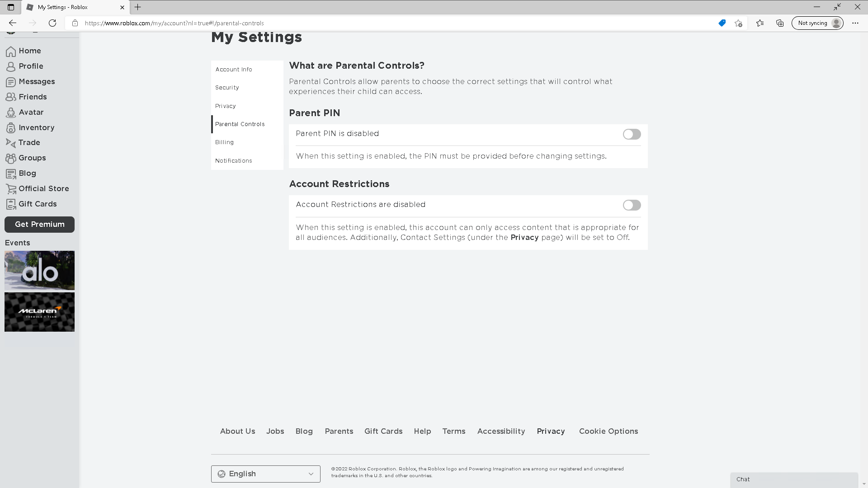
Task: Open the Chat bar
Action: coord(794,479)
